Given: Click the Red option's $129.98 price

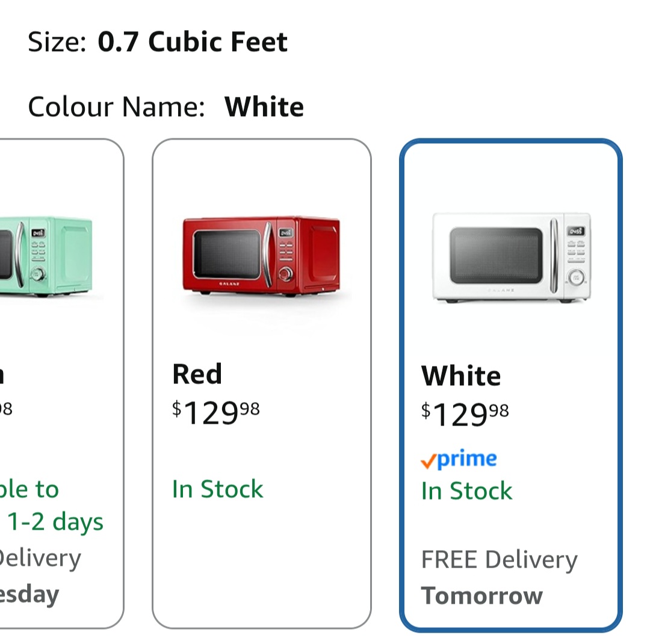Looking at the screenshot, I should [x=216, y=412].
